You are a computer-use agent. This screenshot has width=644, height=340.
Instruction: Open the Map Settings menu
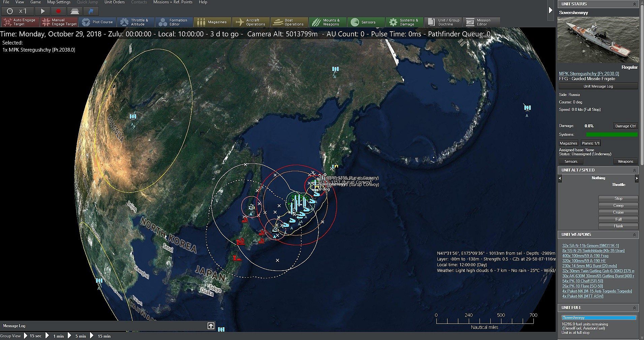pos(59,2)
